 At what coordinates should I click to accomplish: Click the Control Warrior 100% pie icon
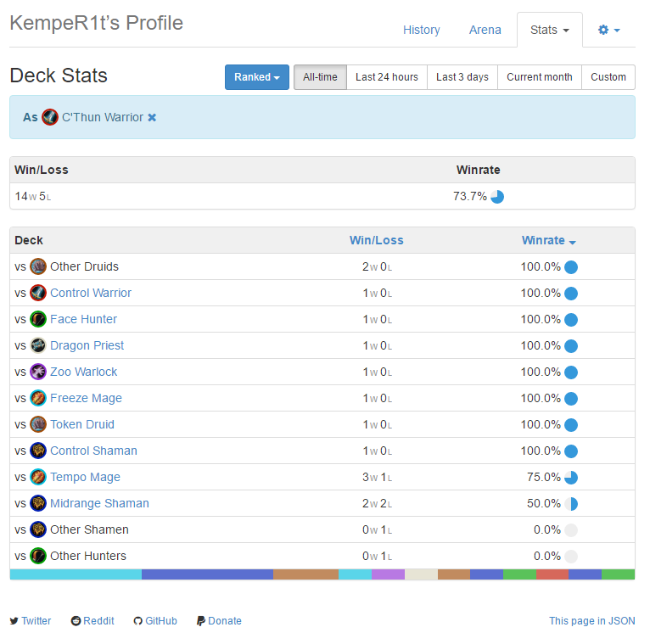571,294
